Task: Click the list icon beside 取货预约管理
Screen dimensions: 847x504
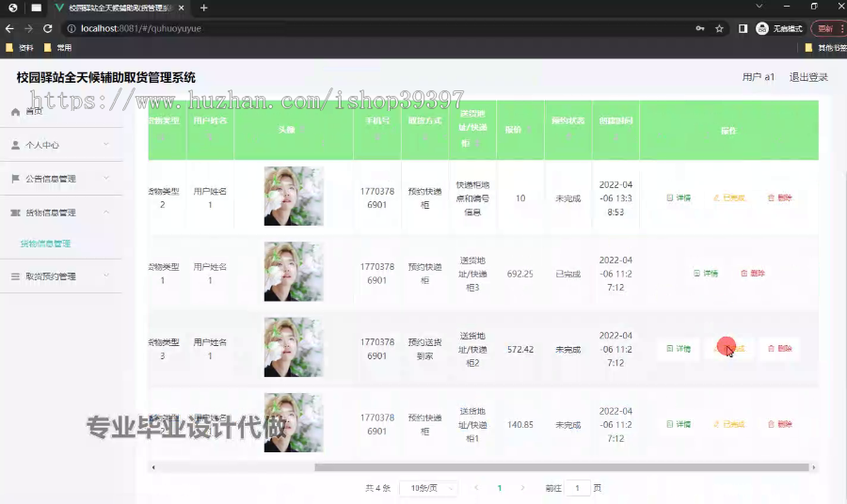Action: pyautogui.click(x=15, y=276)
